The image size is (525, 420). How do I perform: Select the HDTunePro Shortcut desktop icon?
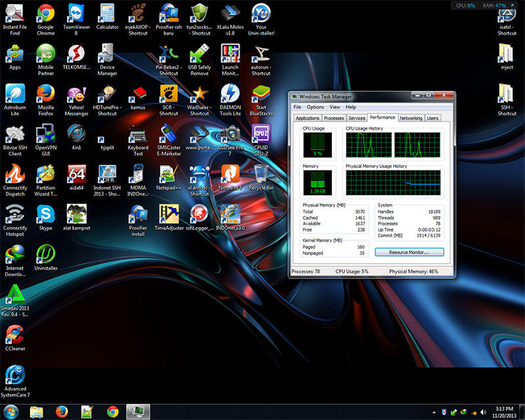(x=107, y=100)
